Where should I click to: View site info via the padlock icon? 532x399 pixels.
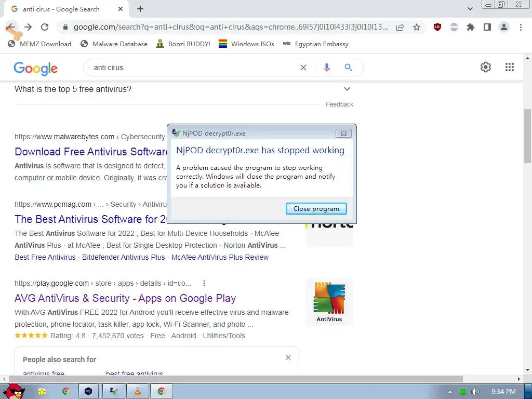pos(65,27)
